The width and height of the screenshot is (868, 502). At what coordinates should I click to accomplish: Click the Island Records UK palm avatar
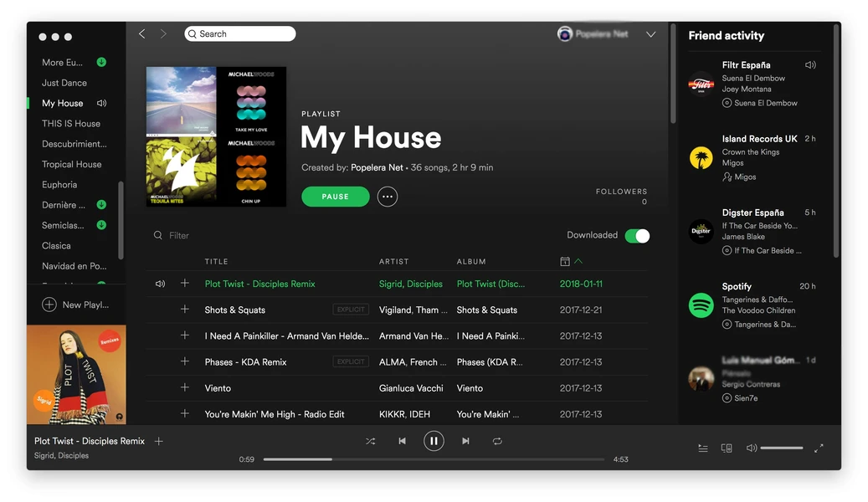click(x=701, y=158)
